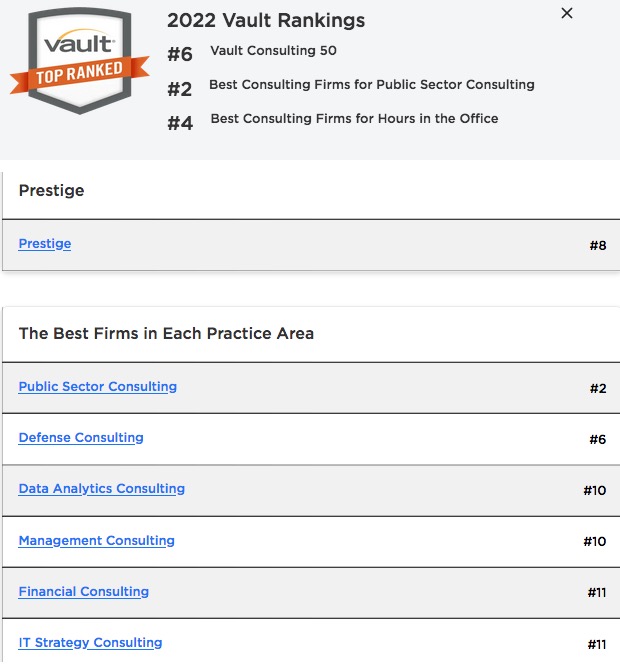Close the 2022 Vault Rankings panel

(x=567, y=13)
